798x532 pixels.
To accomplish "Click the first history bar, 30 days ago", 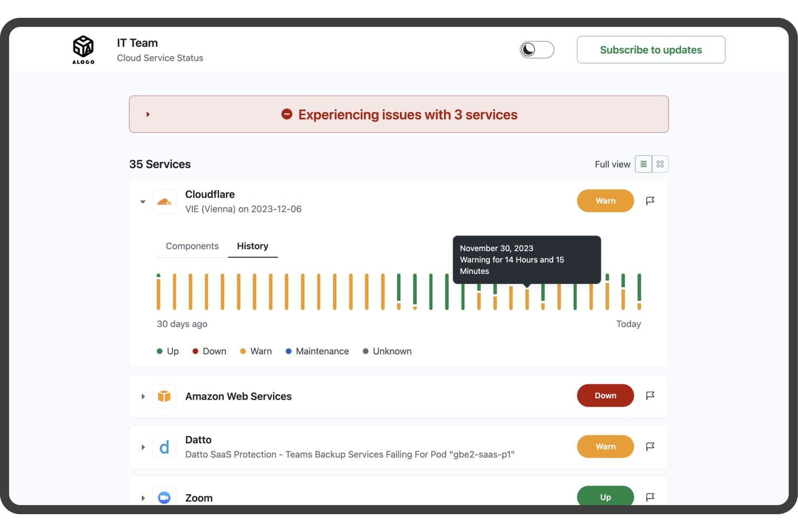I will pos(159,292).
